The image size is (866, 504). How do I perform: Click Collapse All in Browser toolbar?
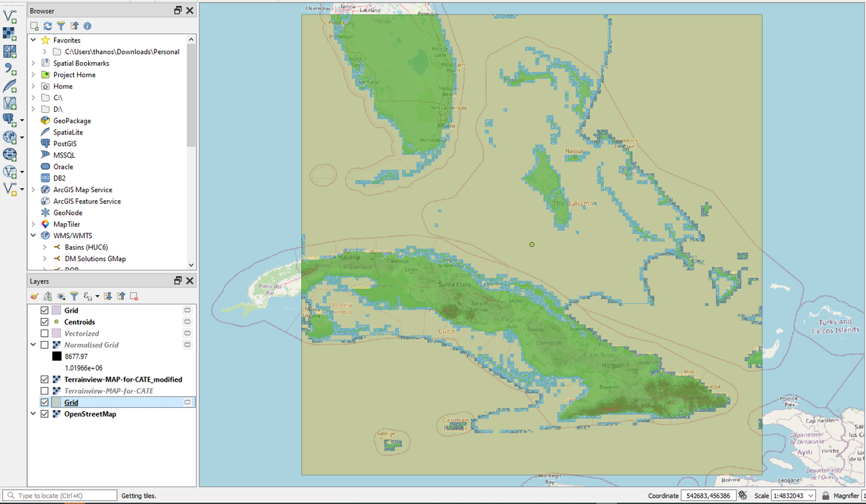coord(74,26)
